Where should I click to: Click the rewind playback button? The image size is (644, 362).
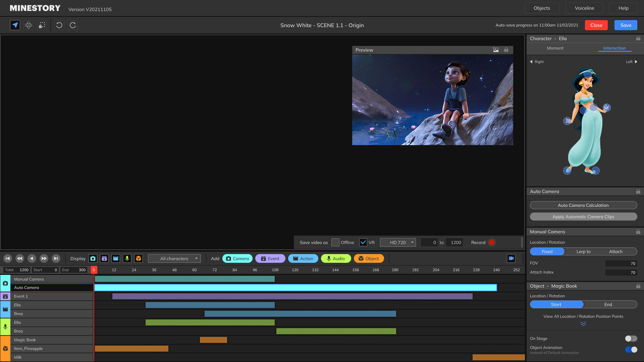pyautogui.click(x=20, y=258)
